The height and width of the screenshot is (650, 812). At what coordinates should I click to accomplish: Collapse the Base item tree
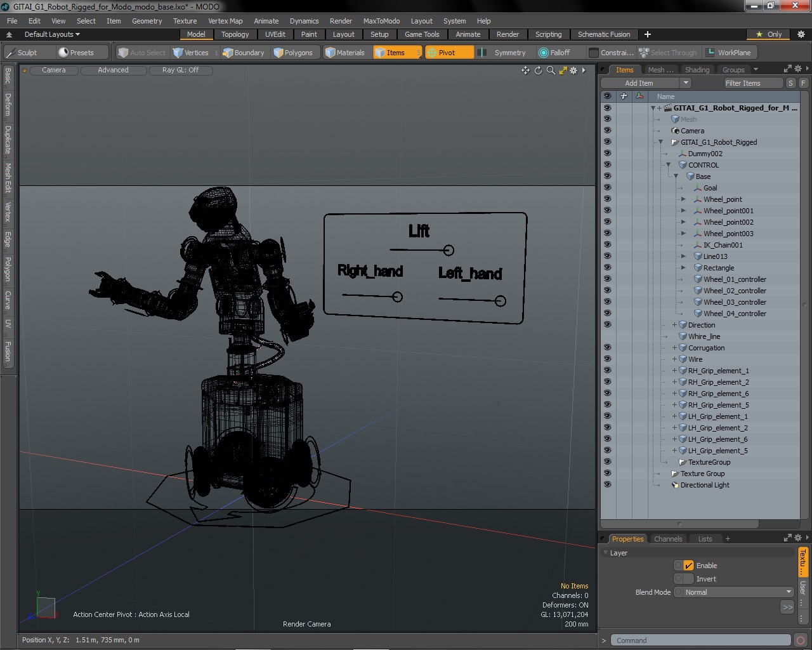coord(676,176)
